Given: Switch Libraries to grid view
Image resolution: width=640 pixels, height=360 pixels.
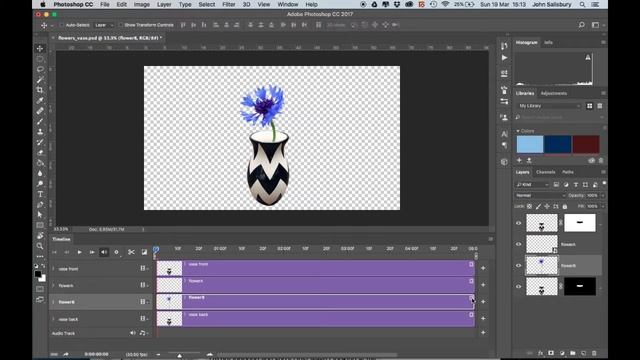Looking at the screenshot, I should pyautogui.click(x=589, y=106).
